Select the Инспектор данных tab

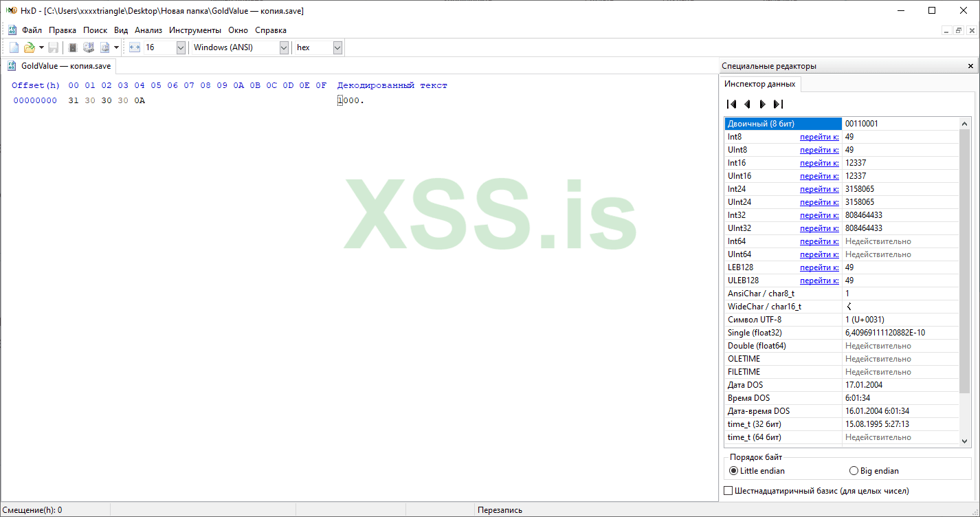(759, 84)
